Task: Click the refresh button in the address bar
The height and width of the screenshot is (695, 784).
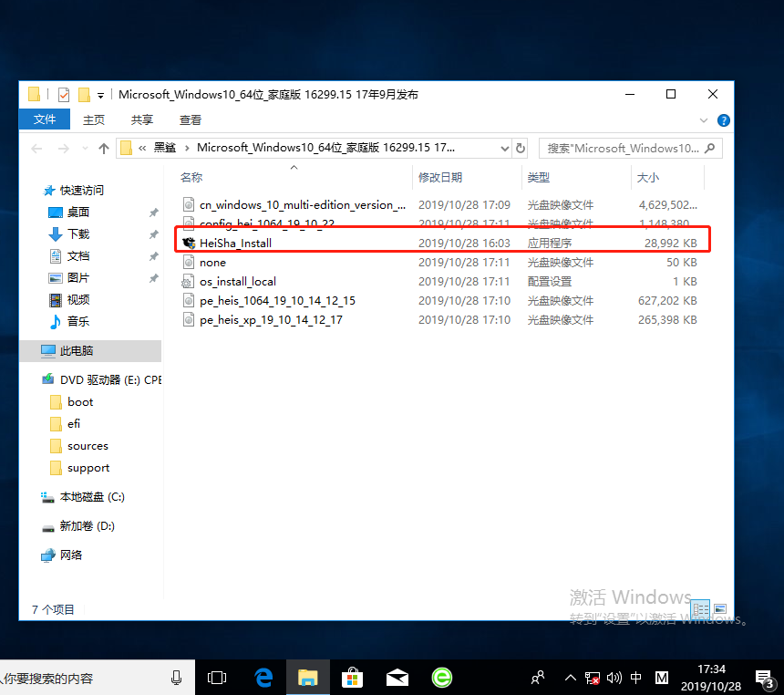Action: click(x=521, y=147)
